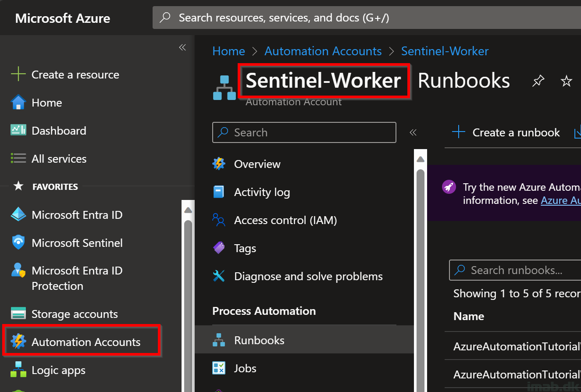Click the Logic apps icon
The width and height of the screenshot is (581, 392).
click(x=18, y=370)
